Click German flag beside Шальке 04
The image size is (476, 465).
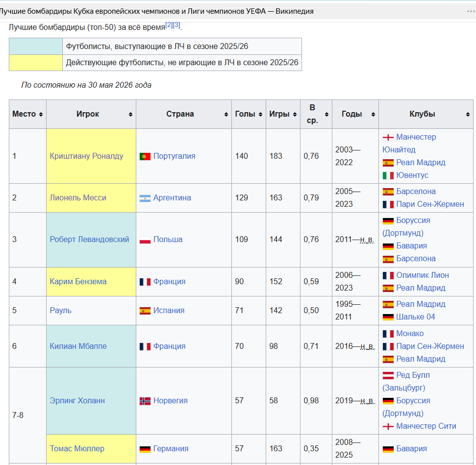(388, 318)
